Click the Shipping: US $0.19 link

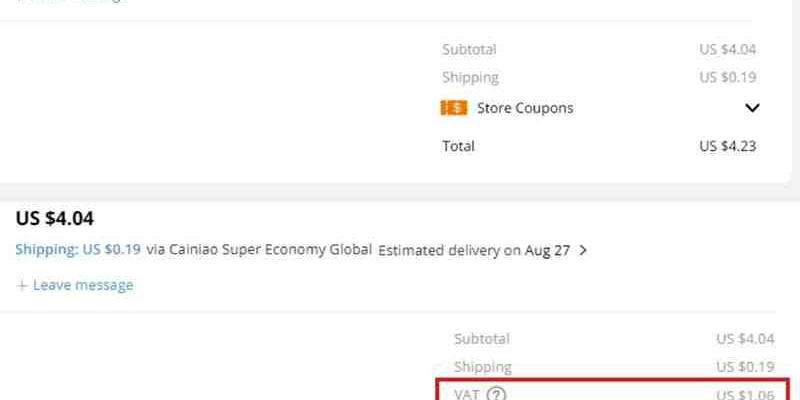(78, 249)
